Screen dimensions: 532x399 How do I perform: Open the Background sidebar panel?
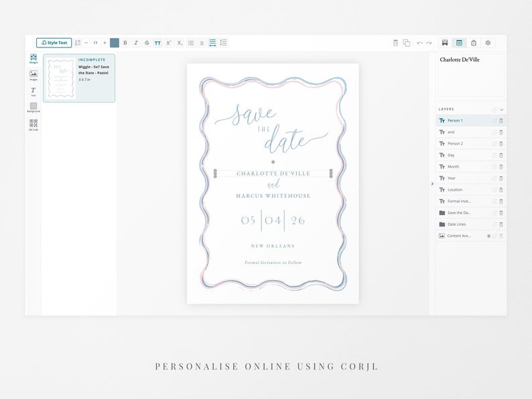pos(34,108)
